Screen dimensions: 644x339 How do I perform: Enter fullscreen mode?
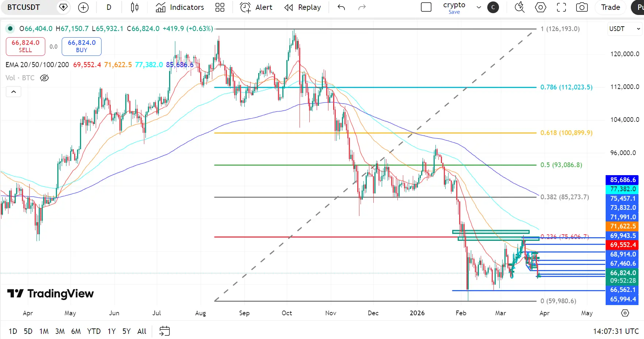tap(561, 7)
